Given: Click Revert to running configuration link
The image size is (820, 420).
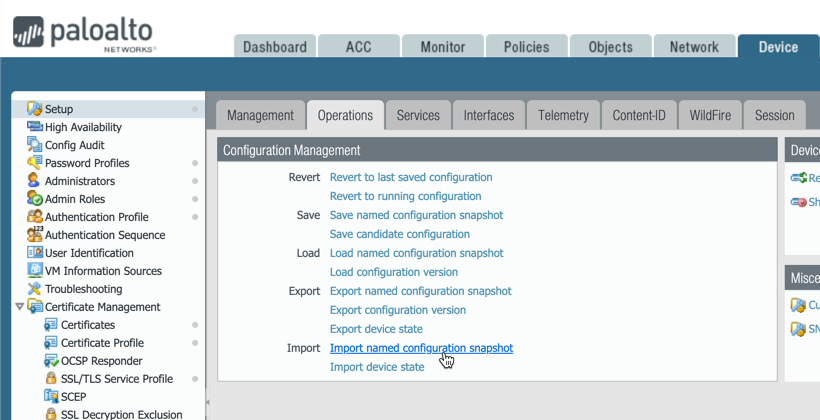Looking at the screenshot, I should [405, 196].
